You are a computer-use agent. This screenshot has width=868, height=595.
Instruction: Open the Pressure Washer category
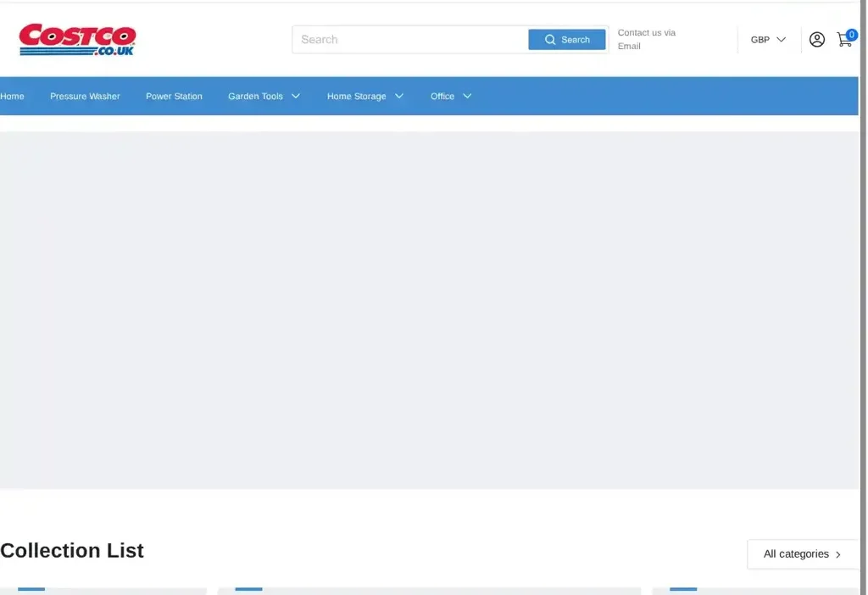point(85,96)
